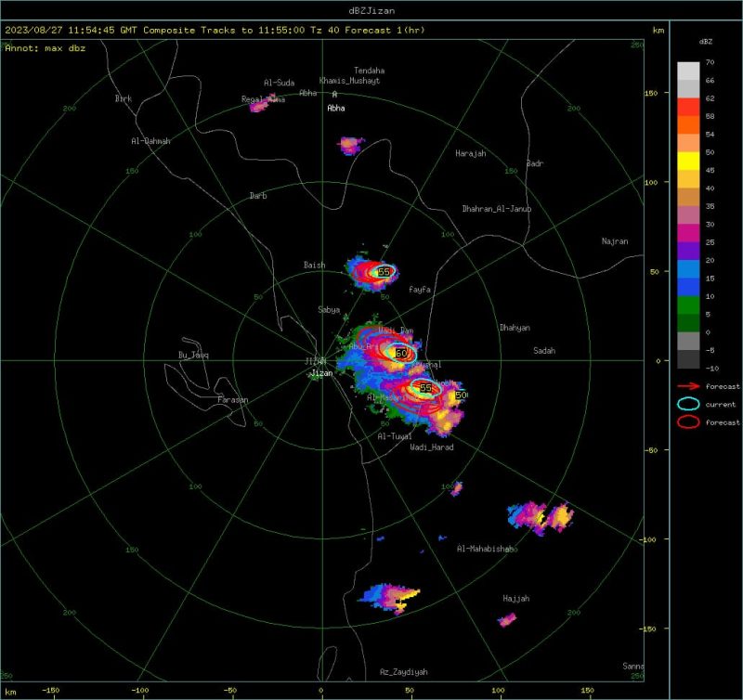Click the '70' value on the dBZ scale

coord(710,62)
